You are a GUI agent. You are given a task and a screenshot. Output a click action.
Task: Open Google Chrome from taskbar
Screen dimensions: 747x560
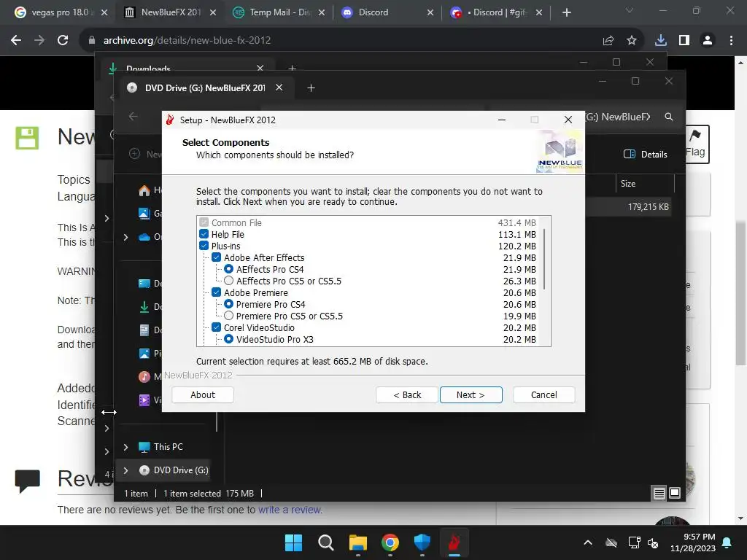[390, 542]
